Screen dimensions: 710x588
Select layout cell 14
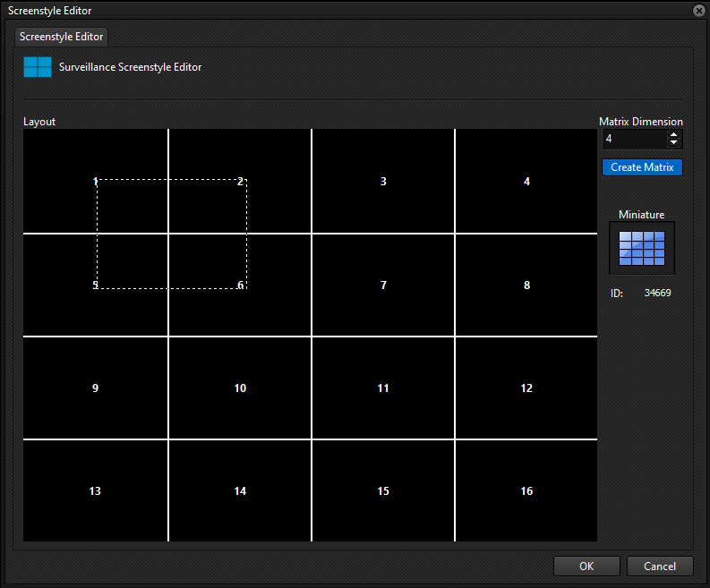tap(240, 490)
